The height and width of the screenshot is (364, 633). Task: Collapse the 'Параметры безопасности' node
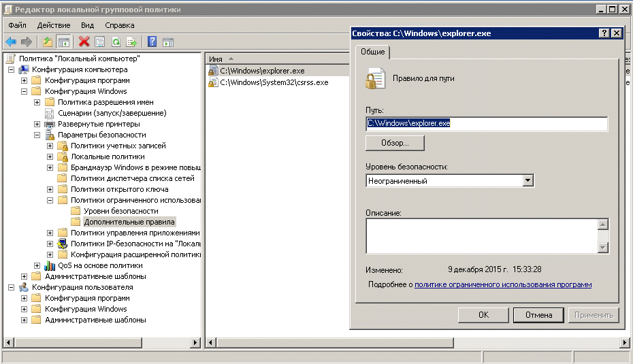37,135
